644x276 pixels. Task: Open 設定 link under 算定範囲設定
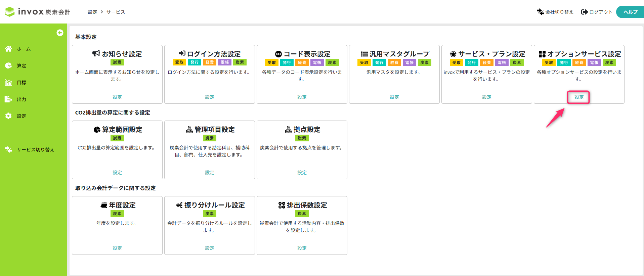point(117,173)
